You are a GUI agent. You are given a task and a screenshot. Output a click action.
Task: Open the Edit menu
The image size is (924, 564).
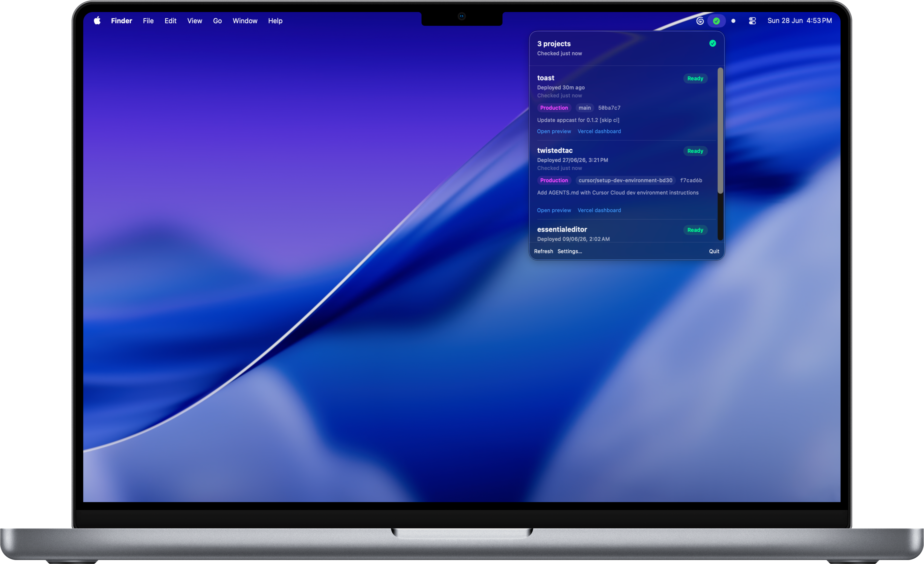click(170, 21)
